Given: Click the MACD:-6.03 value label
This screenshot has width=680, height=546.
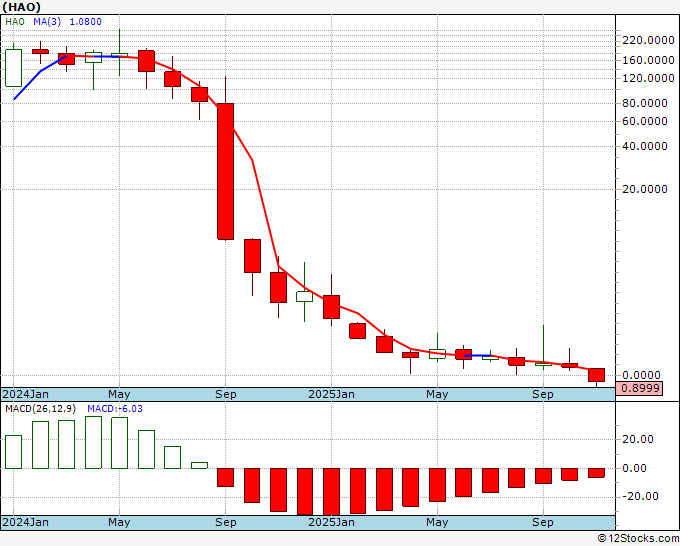Looking at the screenshot, I should coord(115,409).
